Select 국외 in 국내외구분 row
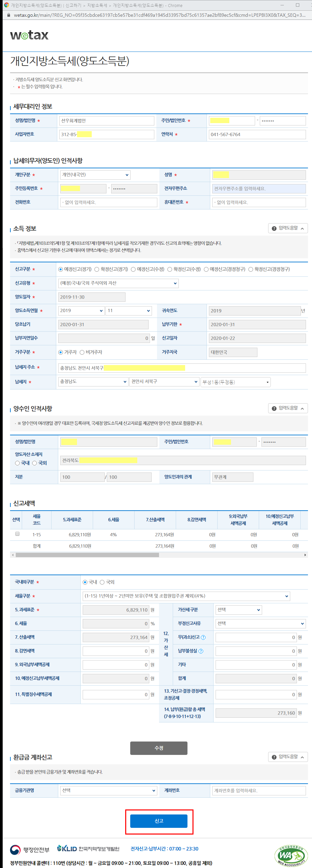 102,582
